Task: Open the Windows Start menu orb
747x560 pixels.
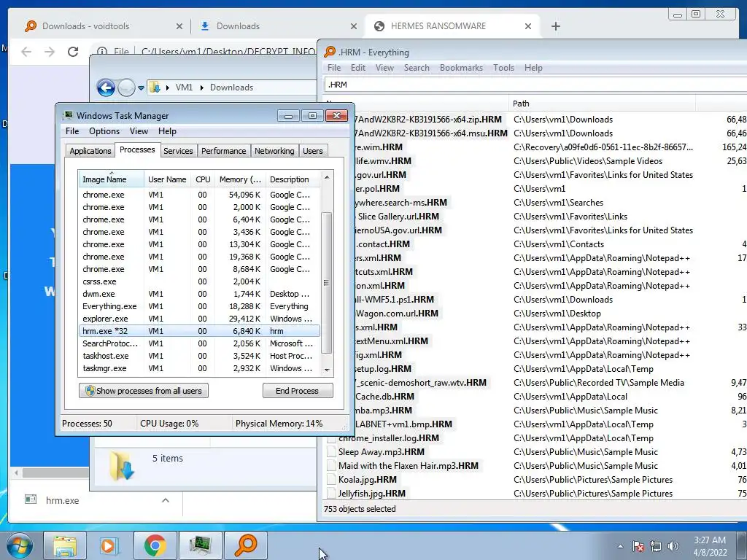Action: click(x=20, y=545)
